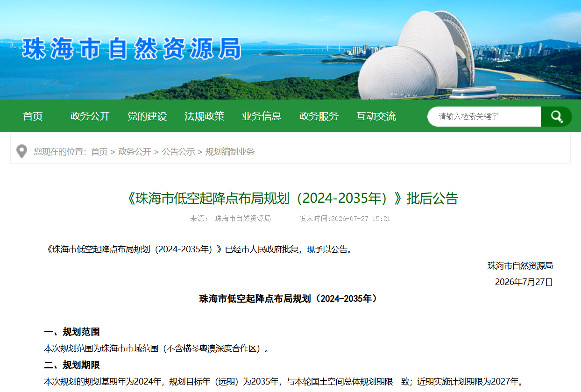Open the 首页 navigation menu item
The image size is (581, 392).
(x=33, y=116)
